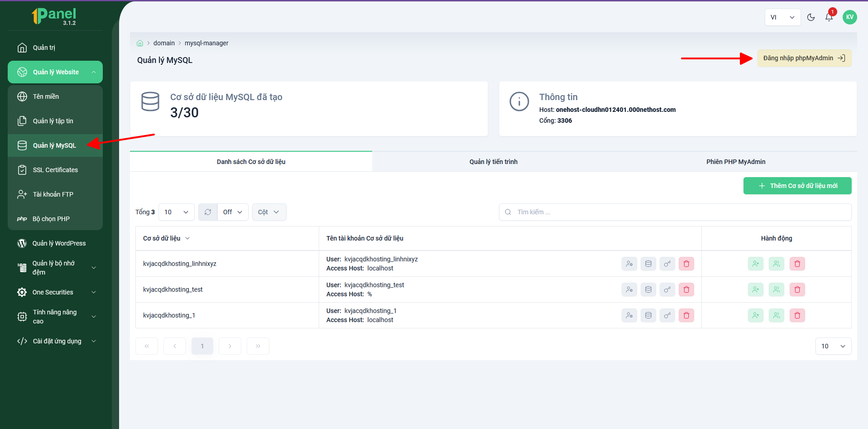Open Quản trị in the sidebar

pos(55,48)
